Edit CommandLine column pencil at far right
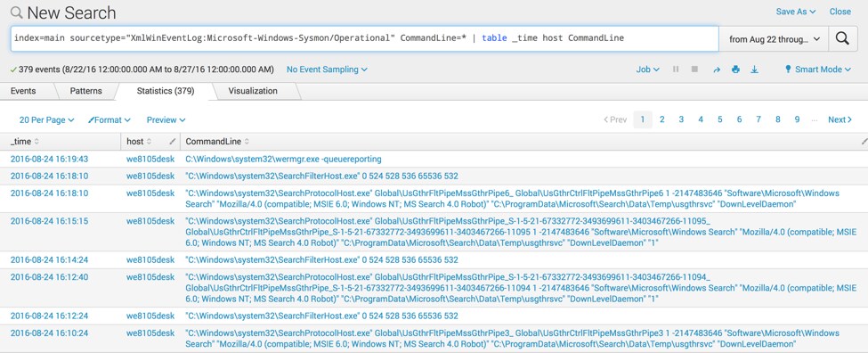 [x=864, y=142]
